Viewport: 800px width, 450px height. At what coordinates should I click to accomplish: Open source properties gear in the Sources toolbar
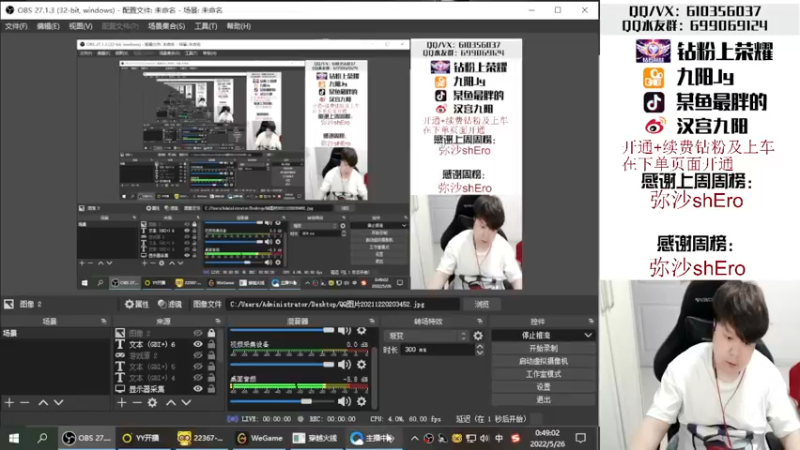153,403
